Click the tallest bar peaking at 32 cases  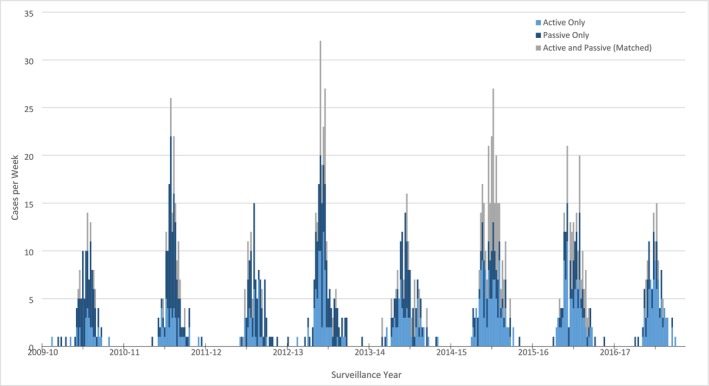coord(321,193)
